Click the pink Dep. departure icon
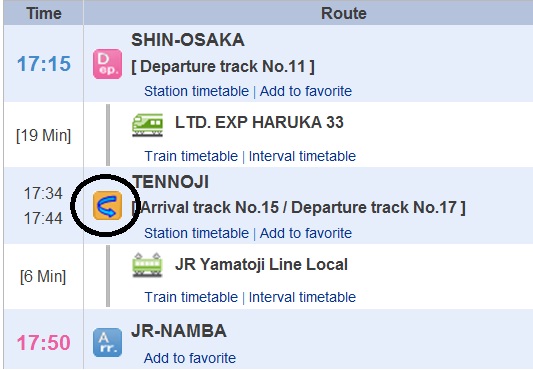Screen dimensions: 533x370 (x=107, y=64)
